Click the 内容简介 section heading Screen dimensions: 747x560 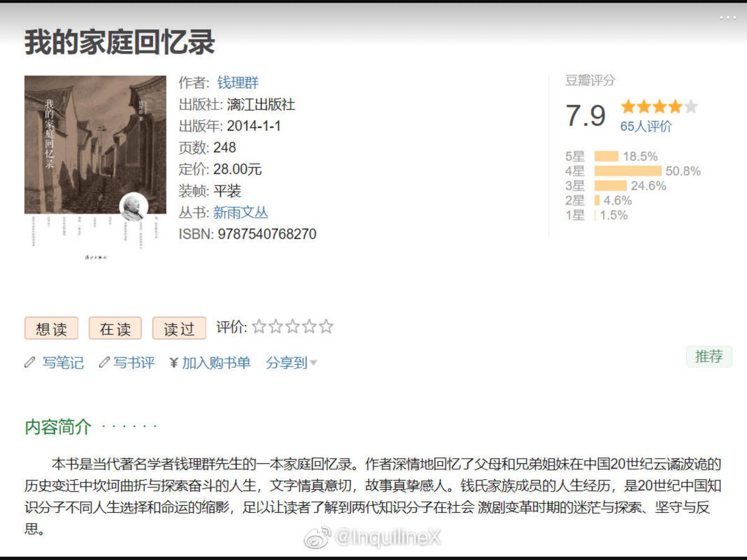point(58,427)
